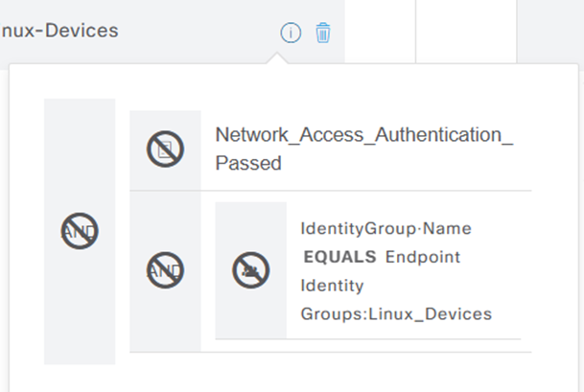Select the Groups:Linux_Devices value text
584x392 pixels.
(x=396, y=313)
